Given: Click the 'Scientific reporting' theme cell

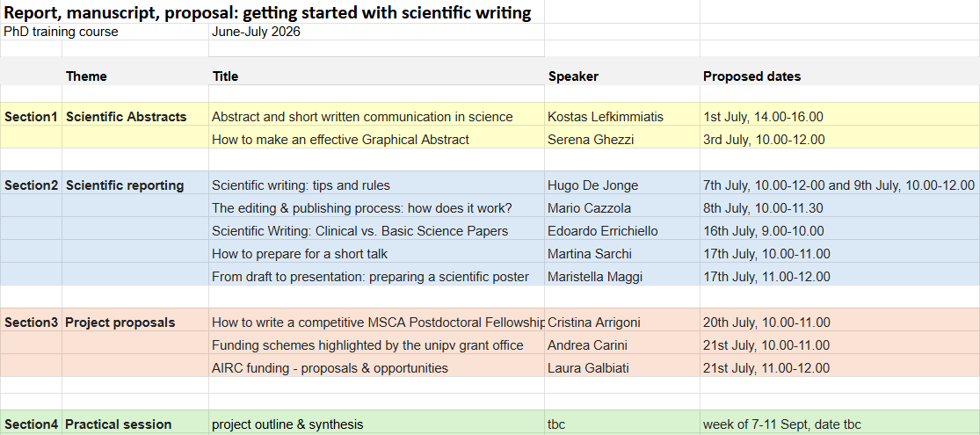Looking at the screenshot, I should (x=125, y=185).
